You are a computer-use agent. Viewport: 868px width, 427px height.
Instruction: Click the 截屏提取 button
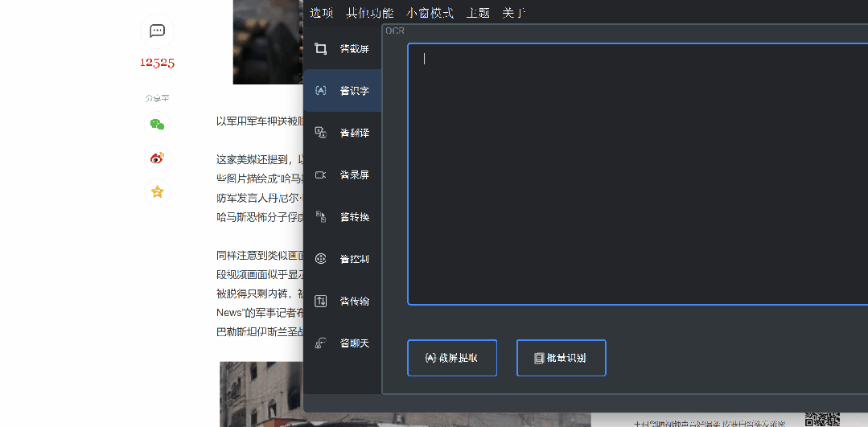point(452,358)
